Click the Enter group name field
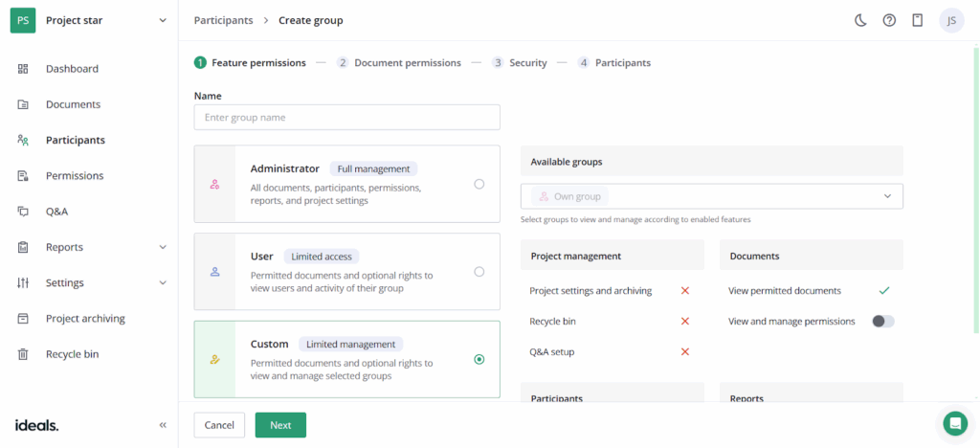This screenshot has width=980, height=448. [346, 117]
